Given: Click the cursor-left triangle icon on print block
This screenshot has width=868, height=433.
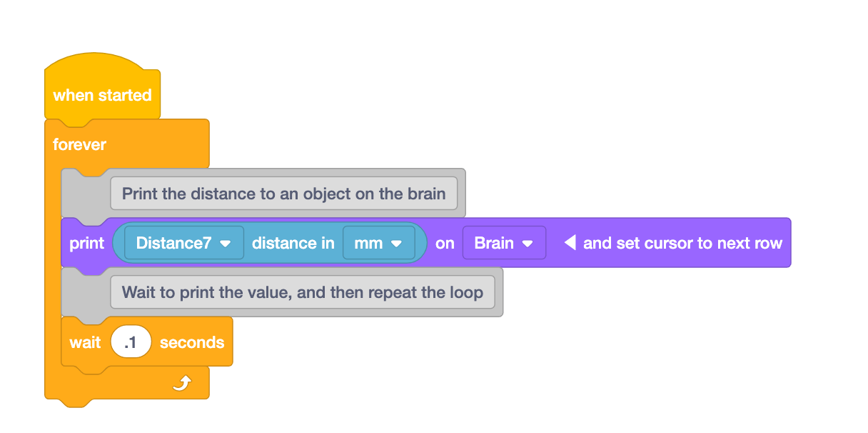Looking at the screenshot, I should pos(569,243).
